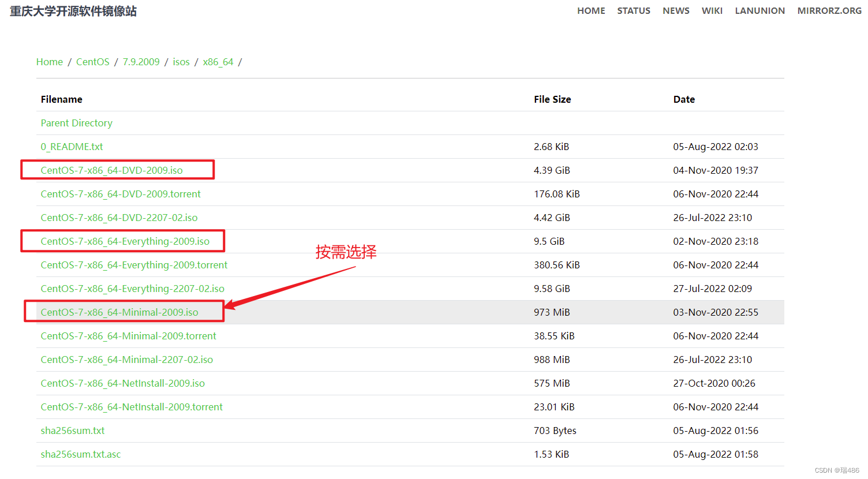Screen dimensions: 868x479
Task: Select the 703 Bytes size cell
Action: (555, 431)
